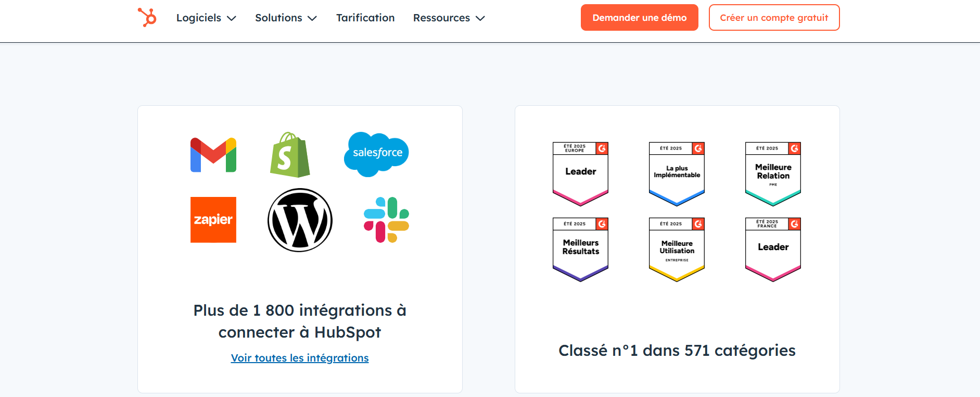Image resolution: width=980 pixels, height=397 pixels.
Task: Click the Leader France G2 badge
Action: [x=773, y=249]
